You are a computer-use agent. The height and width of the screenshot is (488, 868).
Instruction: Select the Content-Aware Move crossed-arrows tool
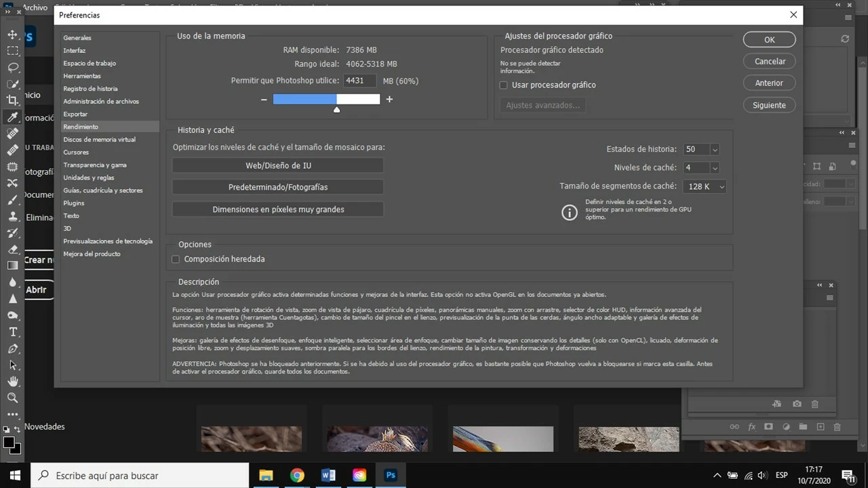(12, 183)
